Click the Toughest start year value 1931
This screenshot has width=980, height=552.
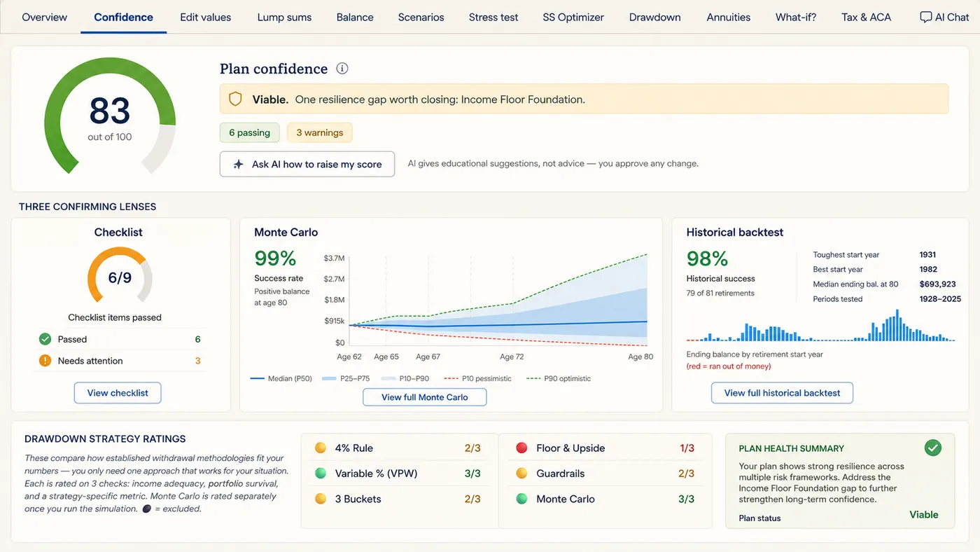coord(927,255)
